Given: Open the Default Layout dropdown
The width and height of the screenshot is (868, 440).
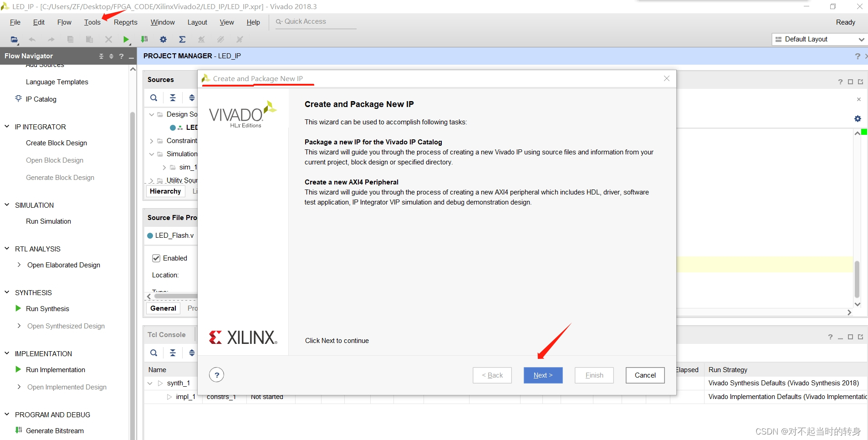Looking at the screenshot, I should [819, 39].
